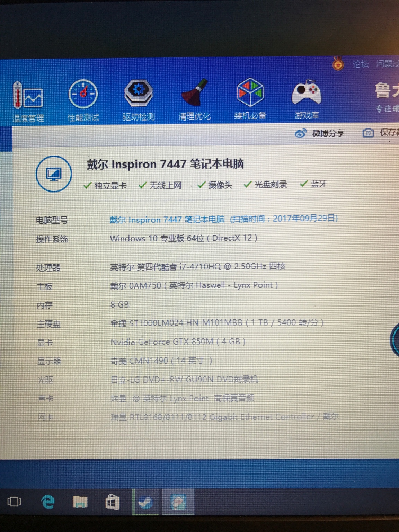Click the 主硬盘 row label
Image resolution: width=399 pixels, height=532 pixels.
[x=49, y=324]
